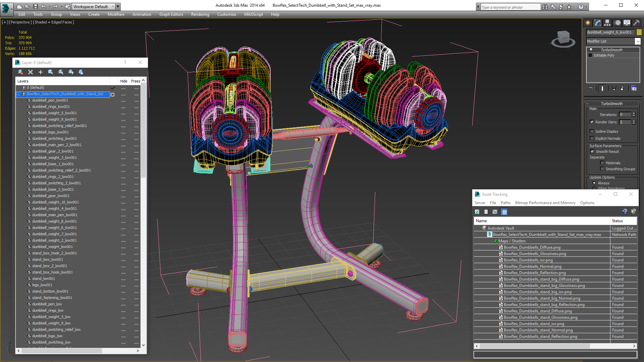Click the Render Iters spinner arrows
This screenshot has width=644, height=362.
[634, 122]
